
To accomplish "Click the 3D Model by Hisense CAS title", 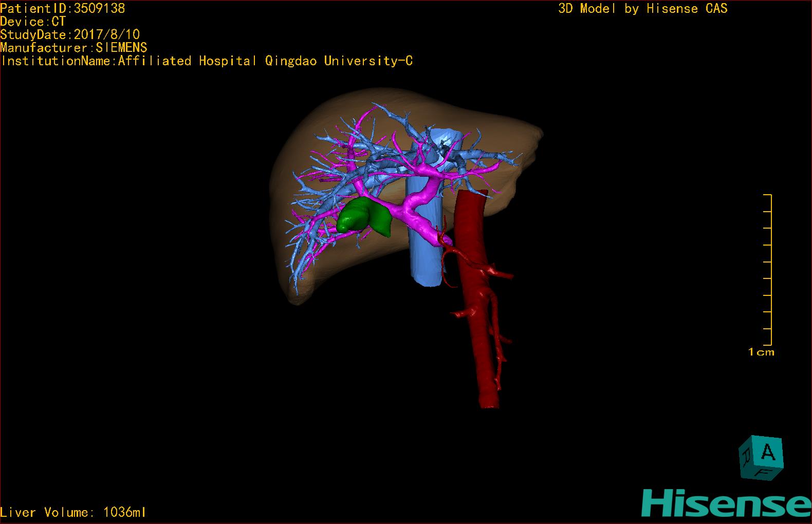I will 642,8.
